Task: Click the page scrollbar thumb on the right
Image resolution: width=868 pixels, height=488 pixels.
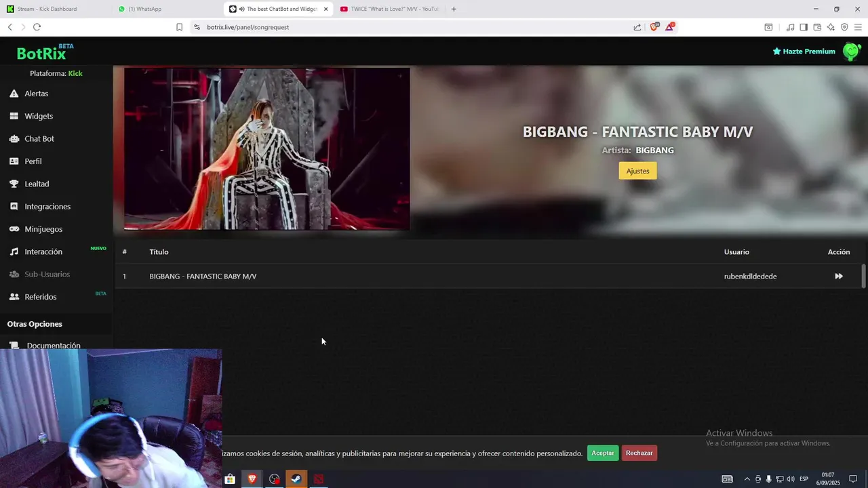Action: (863, 276)
